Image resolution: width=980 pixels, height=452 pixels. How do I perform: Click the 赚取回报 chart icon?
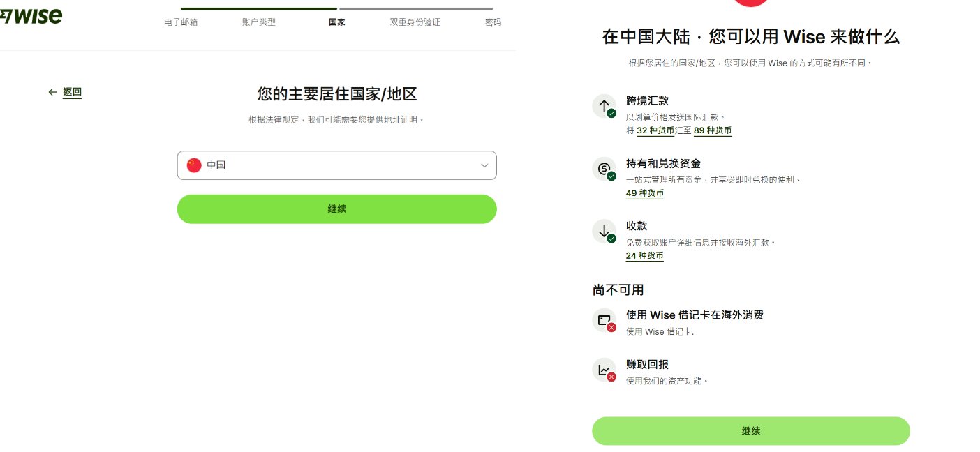604,369
